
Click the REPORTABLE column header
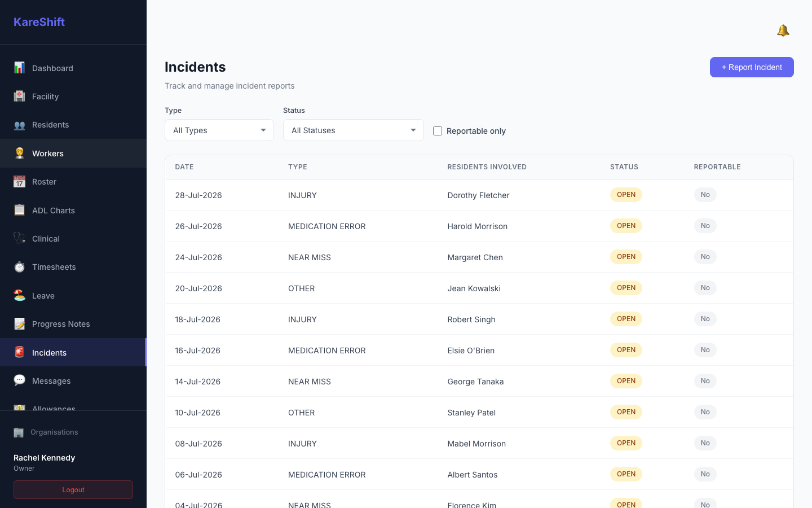(717, 167)
